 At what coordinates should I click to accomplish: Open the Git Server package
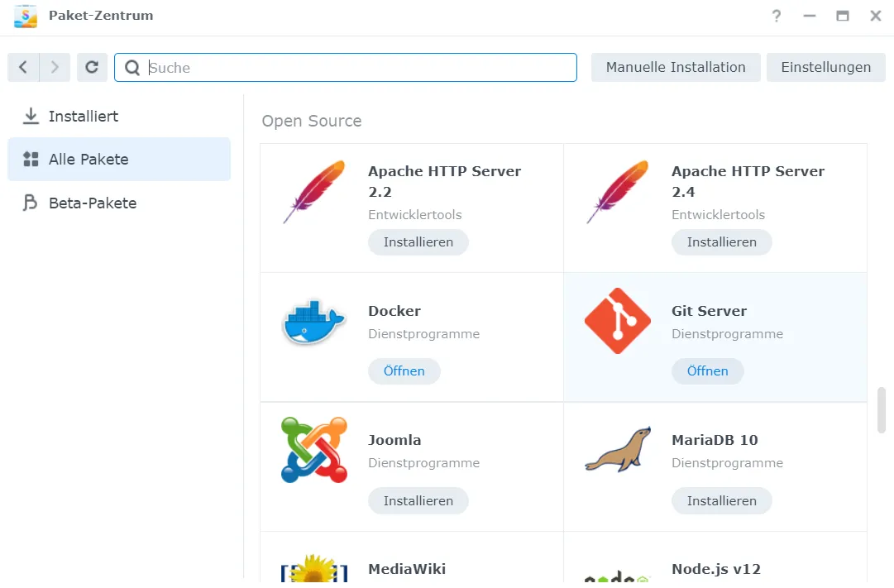[708, 371]
